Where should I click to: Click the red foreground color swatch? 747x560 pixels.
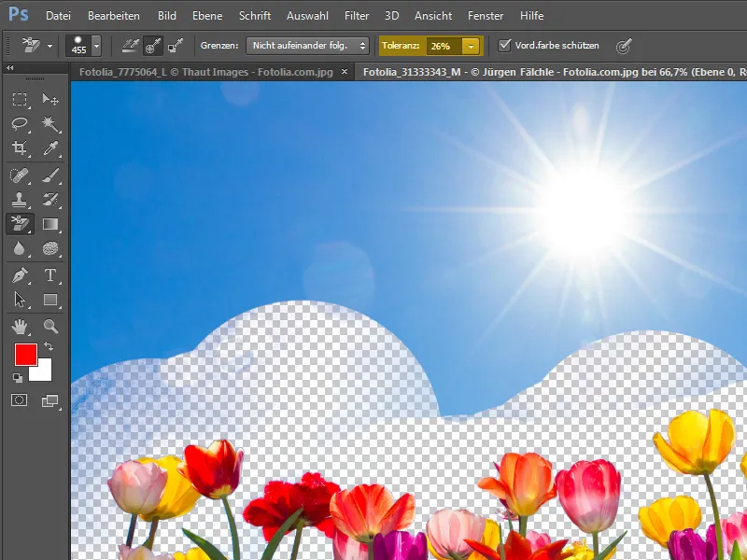click(x=26, y=355)
